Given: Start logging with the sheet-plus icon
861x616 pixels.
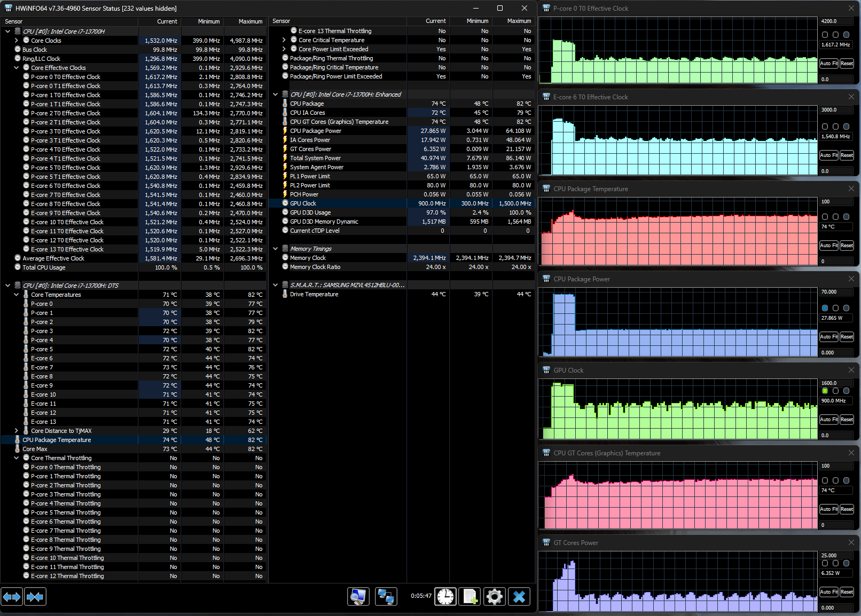Looking at the screenshot, I should coord(469,596).
